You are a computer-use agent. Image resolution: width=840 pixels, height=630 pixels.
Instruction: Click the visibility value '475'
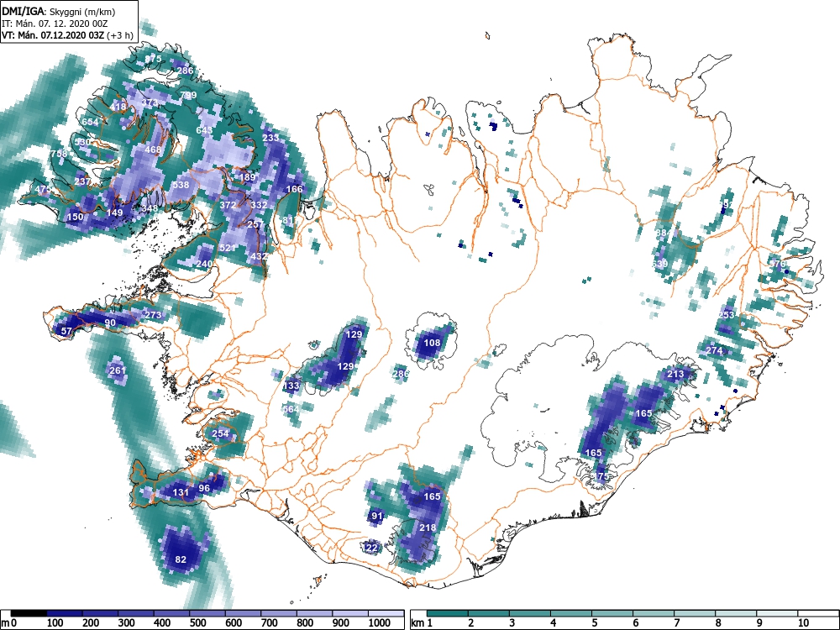click(x=43, y=189)
